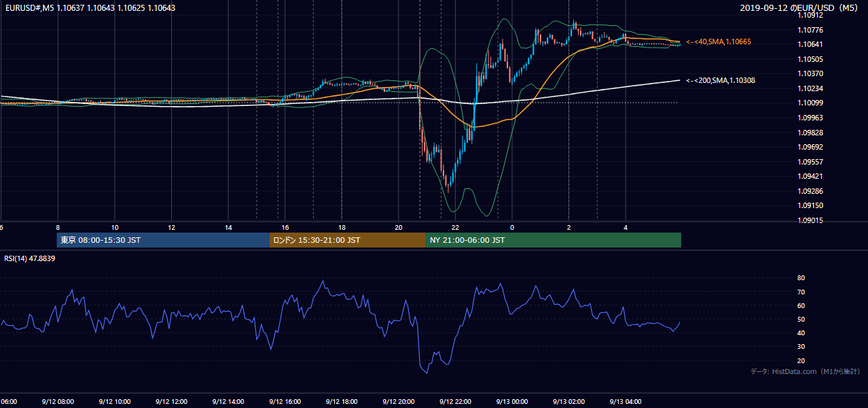Click RSI scale level 20

coord(801,360)
